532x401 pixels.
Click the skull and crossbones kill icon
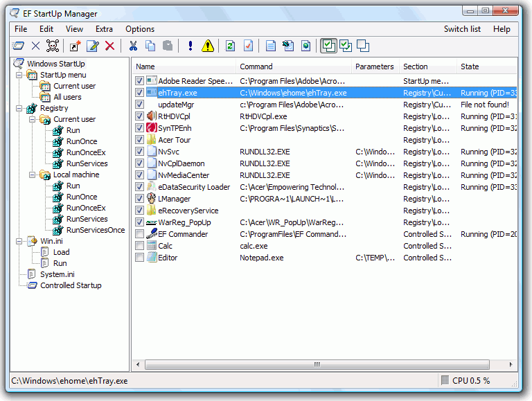coord(52,46)
